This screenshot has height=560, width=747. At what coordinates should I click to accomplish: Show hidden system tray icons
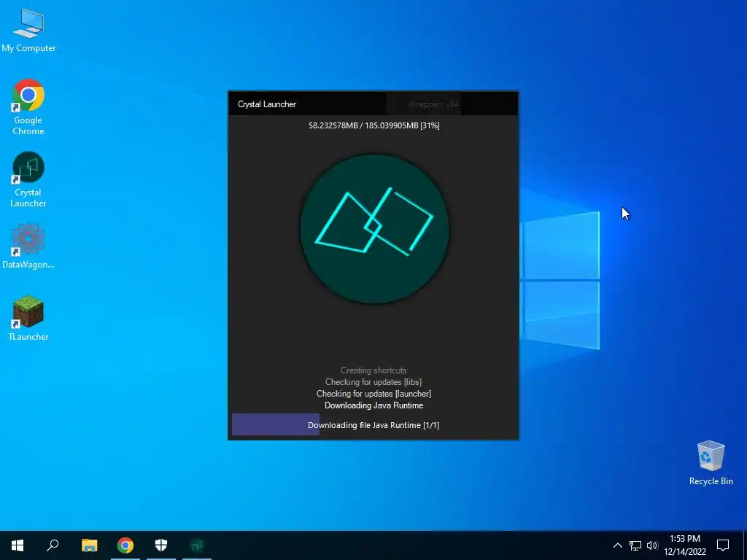pos(617,545)
